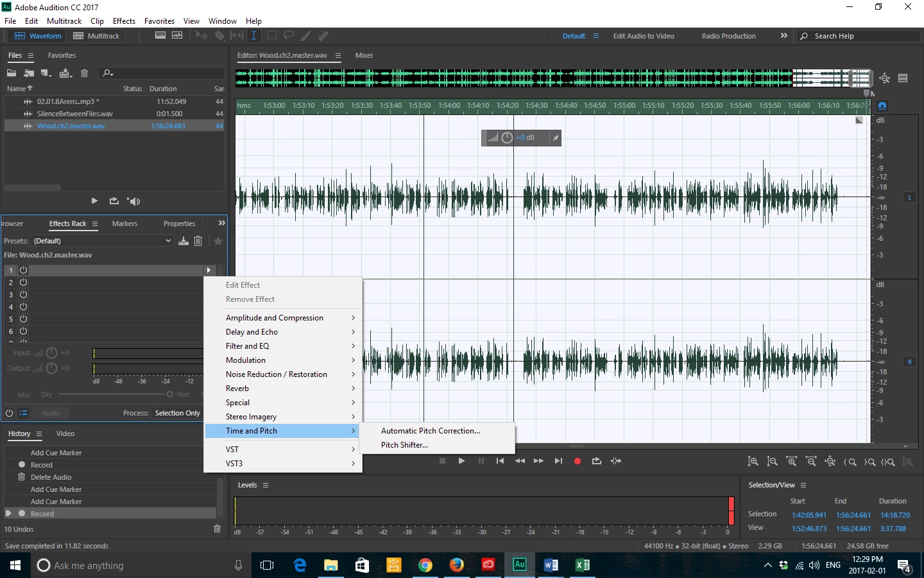Zoom in amplitude
This screenshot has height=578, width=924.
point(753,462)
